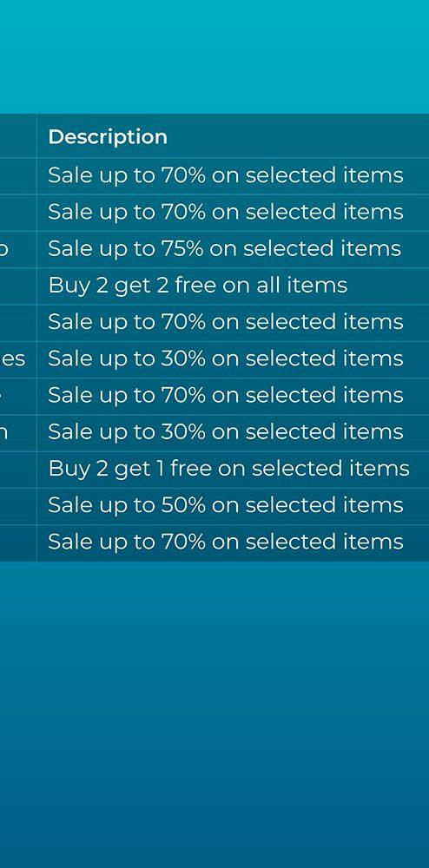The image size is (429, 868).
Task: Click the blank cell beside 'Buy 2 get 2 free'
Action: point(18,286)
